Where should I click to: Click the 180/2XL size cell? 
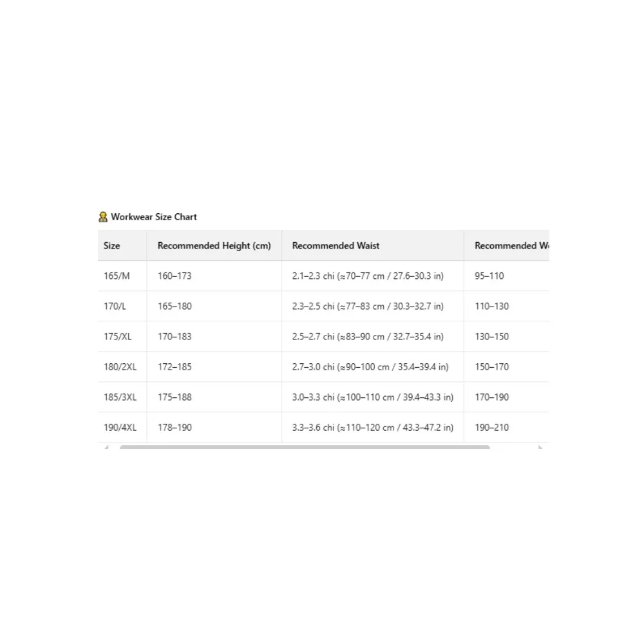coord(120,366)
